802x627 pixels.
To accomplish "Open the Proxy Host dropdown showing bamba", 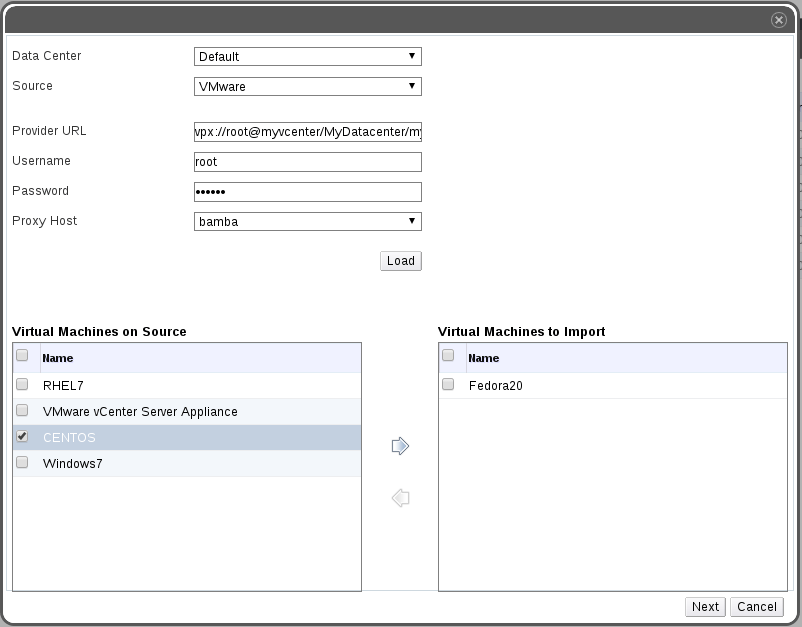I will coord(307,222).
